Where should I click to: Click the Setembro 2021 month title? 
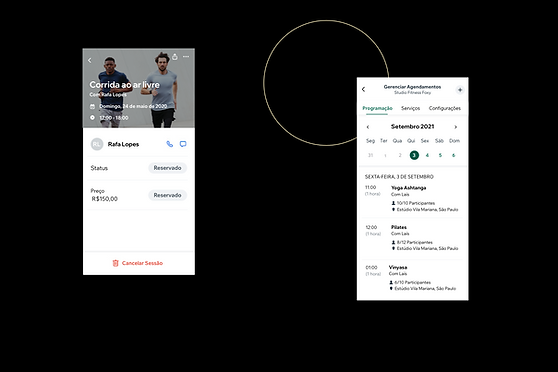(x=412, y=127)
